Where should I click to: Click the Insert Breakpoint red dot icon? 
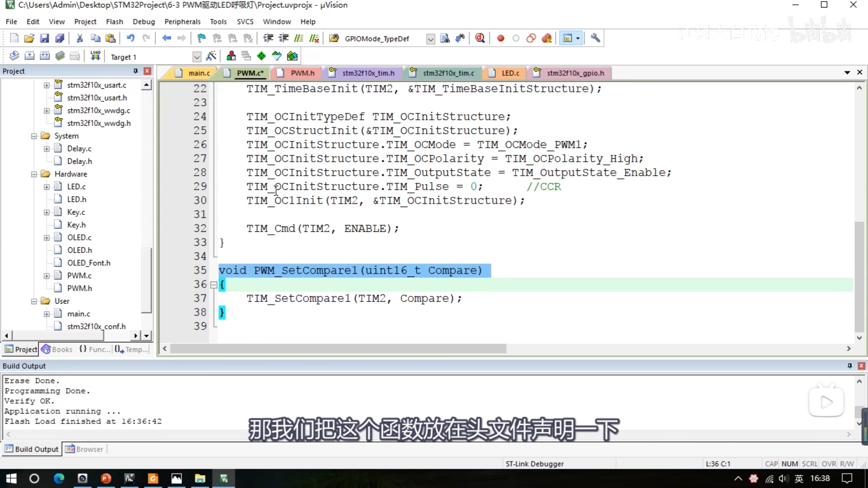pyautogui.click(x=500, y=38)
